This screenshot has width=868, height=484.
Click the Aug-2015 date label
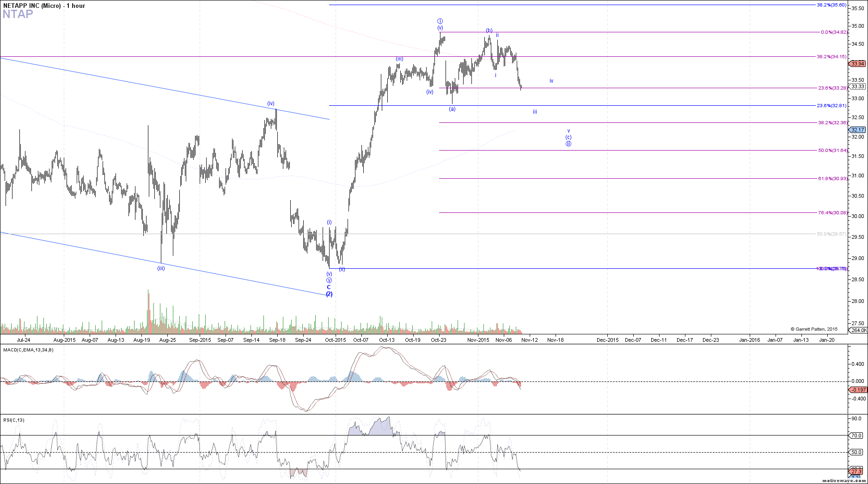64,340
